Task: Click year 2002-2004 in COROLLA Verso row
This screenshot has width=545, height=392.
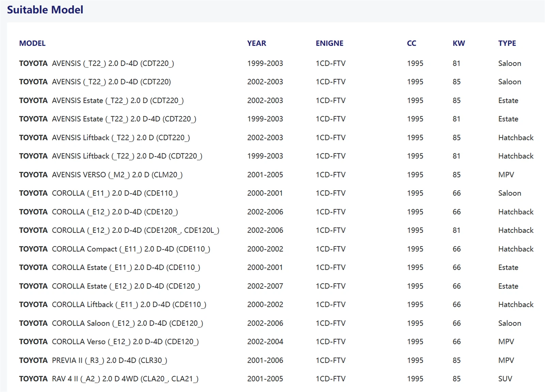Action: coord(265,342)
